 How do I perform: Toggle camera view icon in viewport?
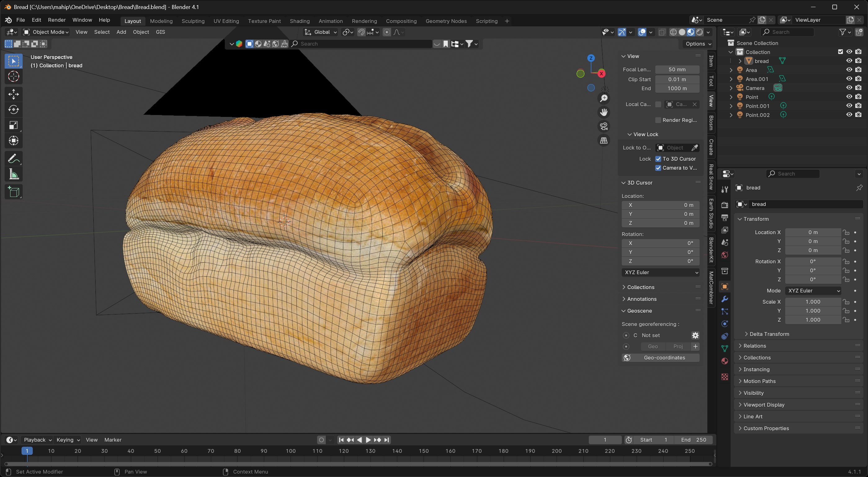click(604, 126)
